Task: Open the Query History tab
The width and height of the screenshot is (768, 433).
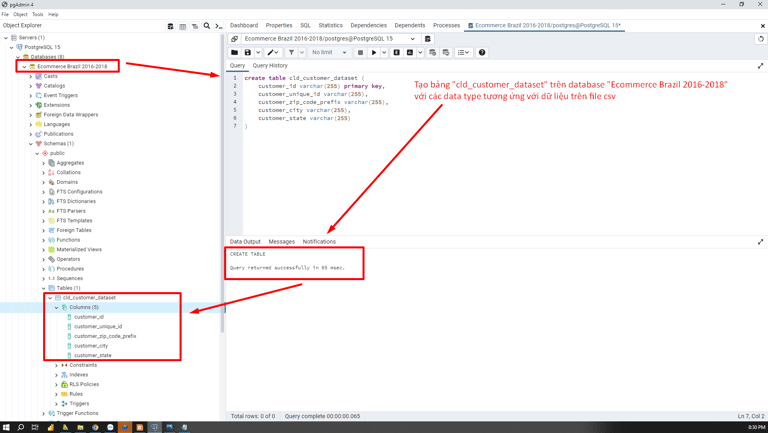Action: (270, 66)
